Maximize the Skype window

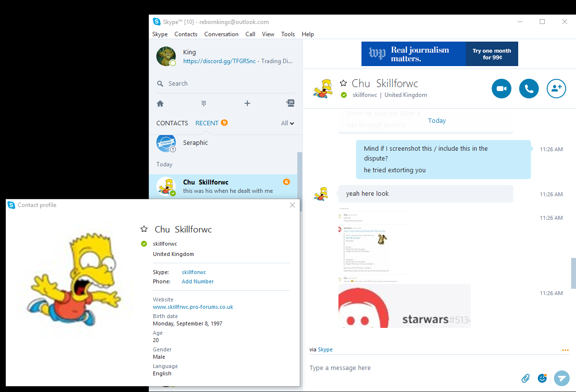542,22
